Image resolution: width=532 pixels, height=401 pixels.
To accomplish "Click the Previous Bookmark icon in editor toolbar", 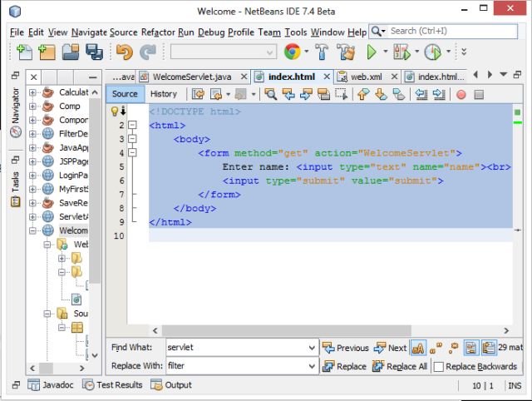I will click(363, 94).
